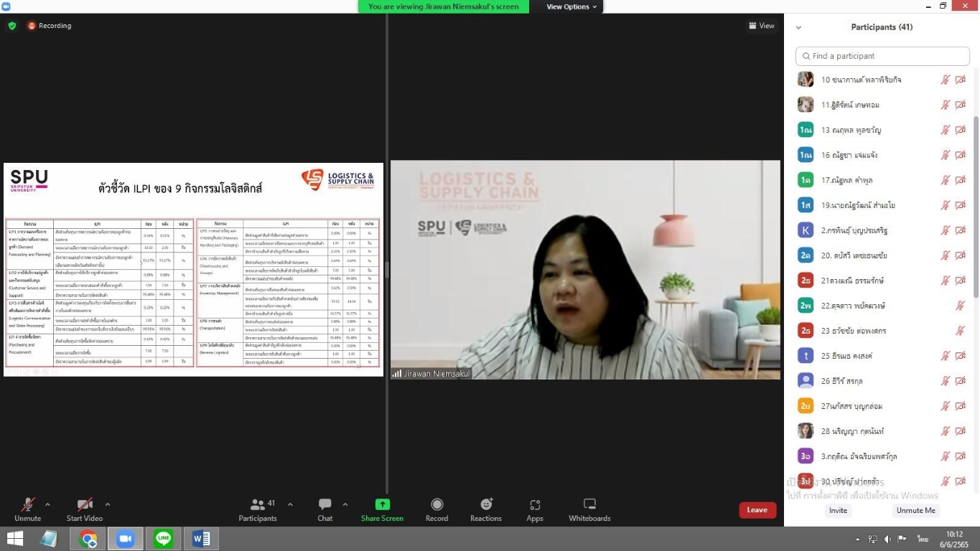
Task: Open the View layout menu
Action: click(x=762, y=26)
